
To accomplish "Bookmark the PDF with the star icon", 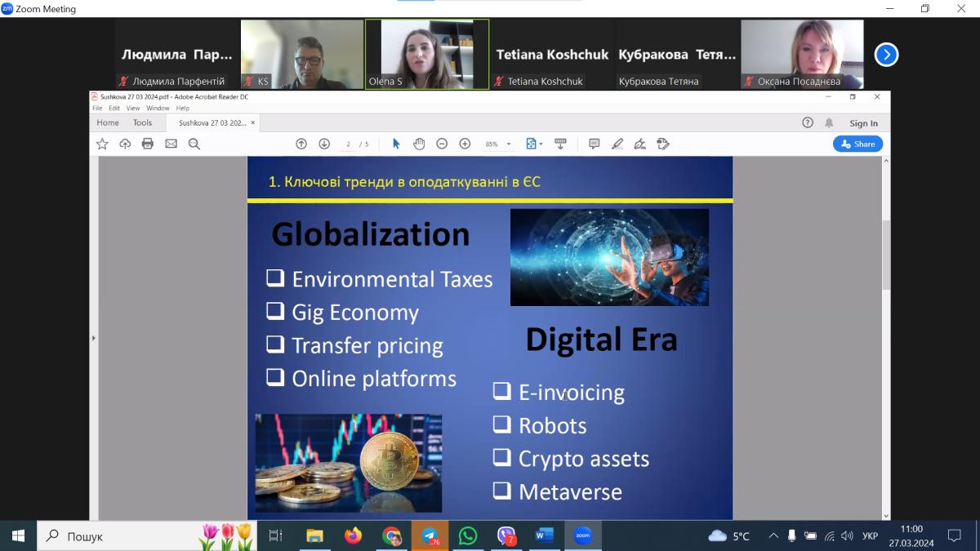I will tap(102, 144).
